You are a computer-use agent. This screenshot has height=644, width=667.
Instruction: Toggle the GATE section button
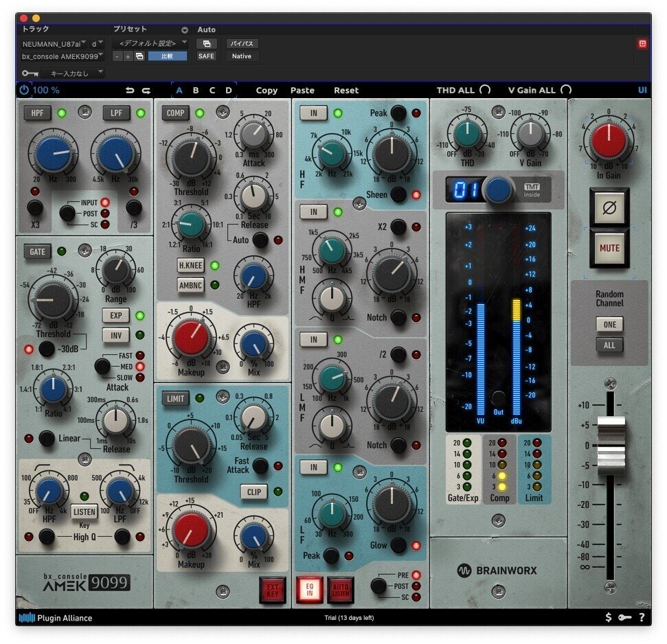(37, 252)
